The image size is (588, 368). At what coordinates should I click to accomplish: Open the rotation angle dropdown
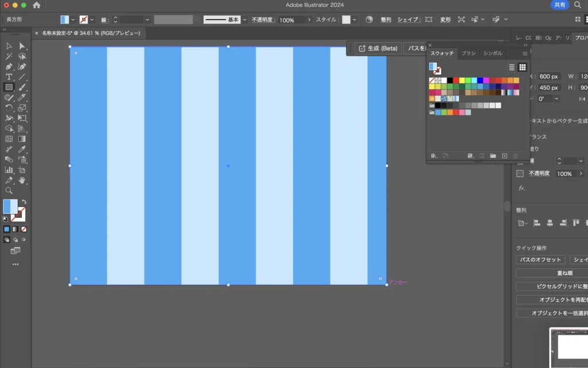tap(556, 98)
